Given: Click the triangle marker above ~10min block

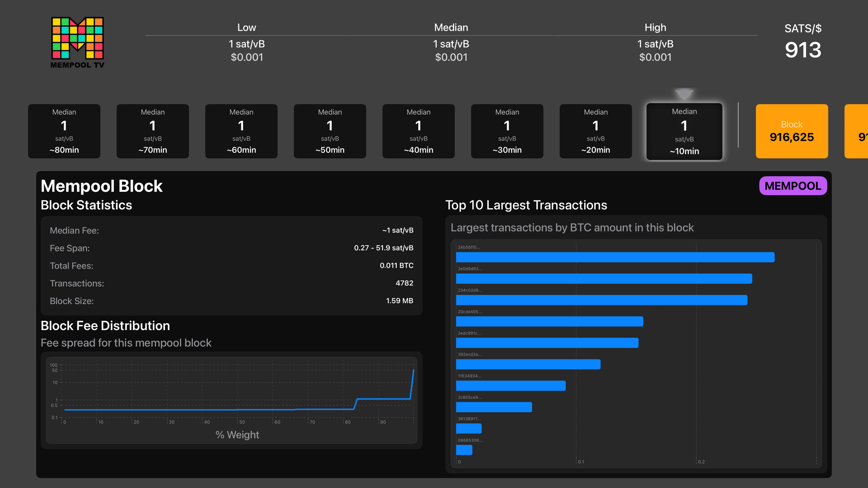Looking at the screenshot, I should 684,94.
